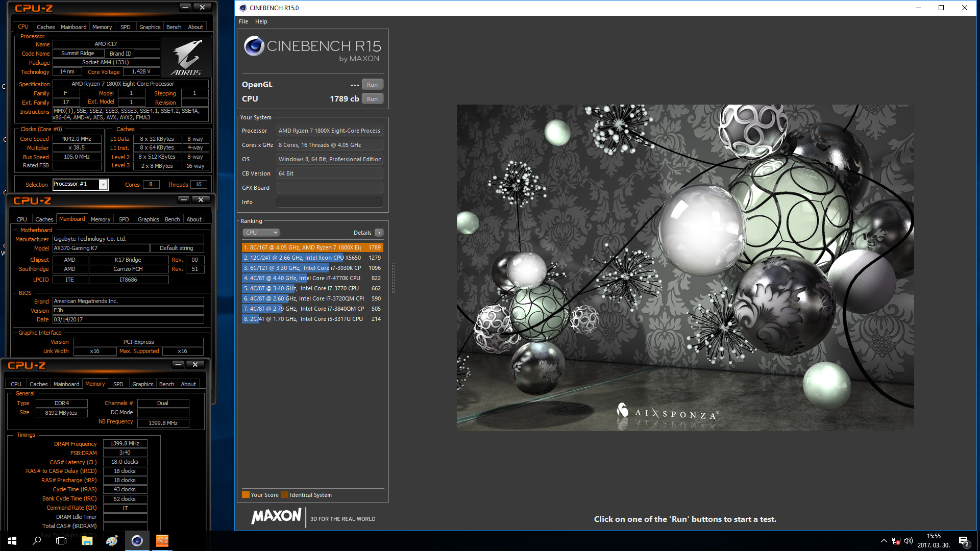Show hidden tray icons chevron
This screenshot has height=551, width=980.
click(x=884, y=541)
